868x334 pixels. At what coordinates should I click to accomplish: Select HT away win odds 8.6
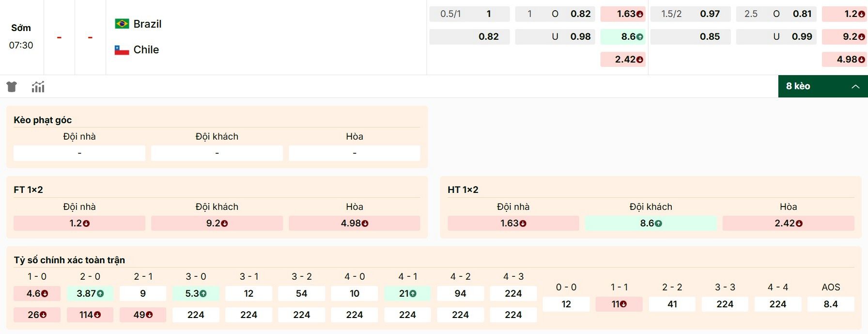pos(649,223)
